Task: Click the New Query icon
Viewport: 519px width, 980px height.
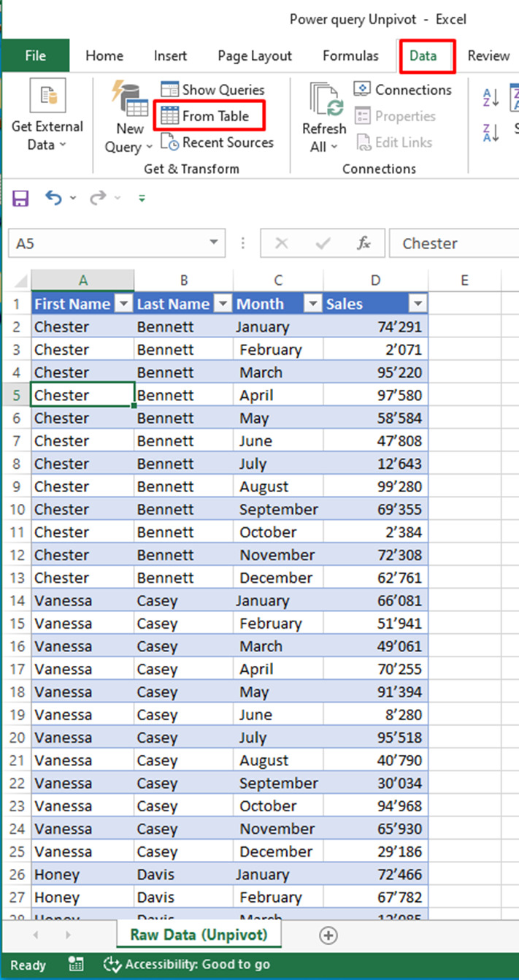Action: 128,102
